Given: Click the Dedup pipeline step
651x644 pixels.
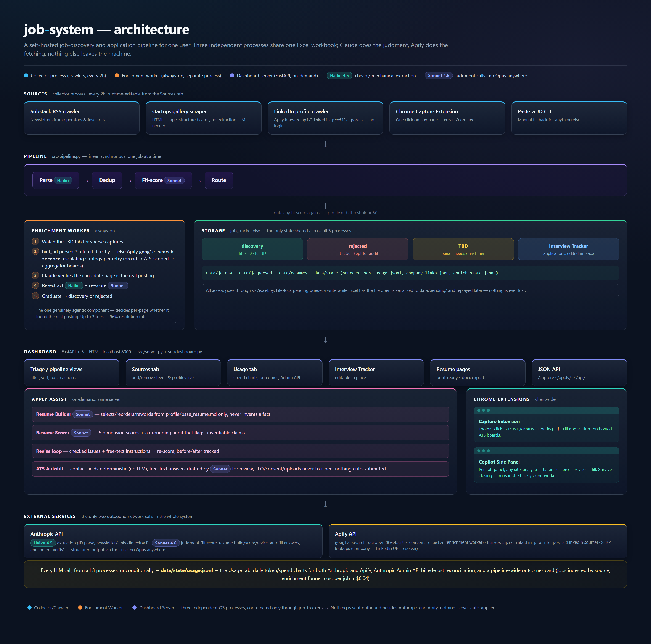Looking at the screenshot, I should [x=107, y=180].
